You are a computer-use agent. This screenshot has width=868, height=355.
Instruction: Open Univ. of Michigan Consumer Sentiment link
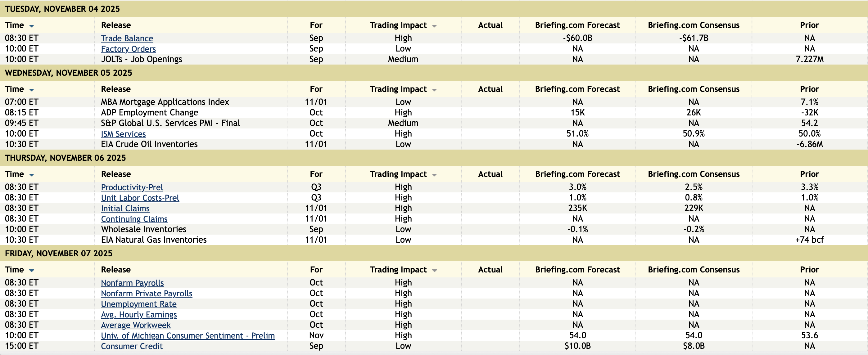188,335
